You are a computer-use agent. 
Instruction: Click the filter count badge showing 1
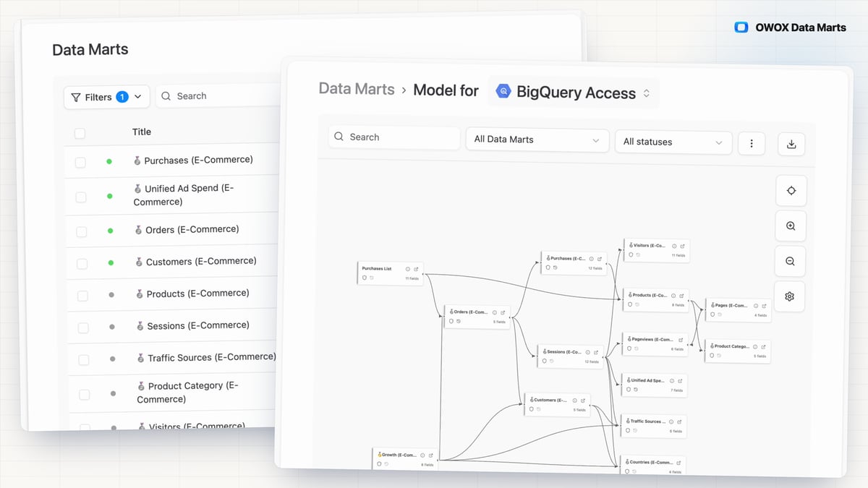coord(122,97)
